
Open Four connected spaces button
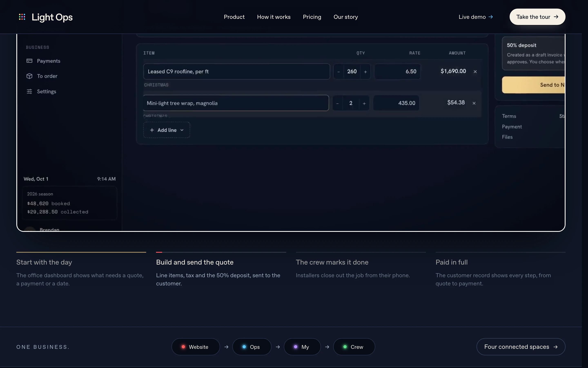point(521,347)
